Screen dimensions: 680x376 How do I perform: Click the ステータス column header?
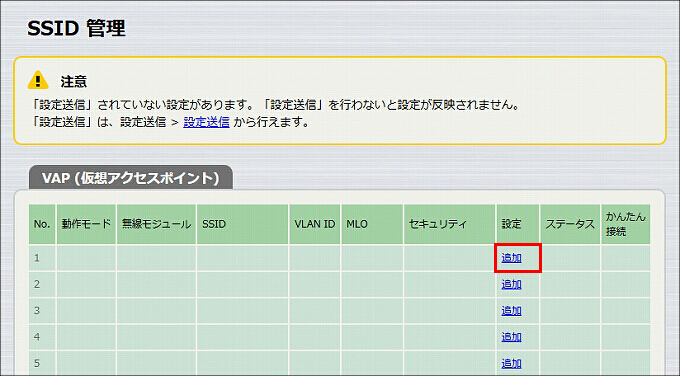click(x=570, y=224)
